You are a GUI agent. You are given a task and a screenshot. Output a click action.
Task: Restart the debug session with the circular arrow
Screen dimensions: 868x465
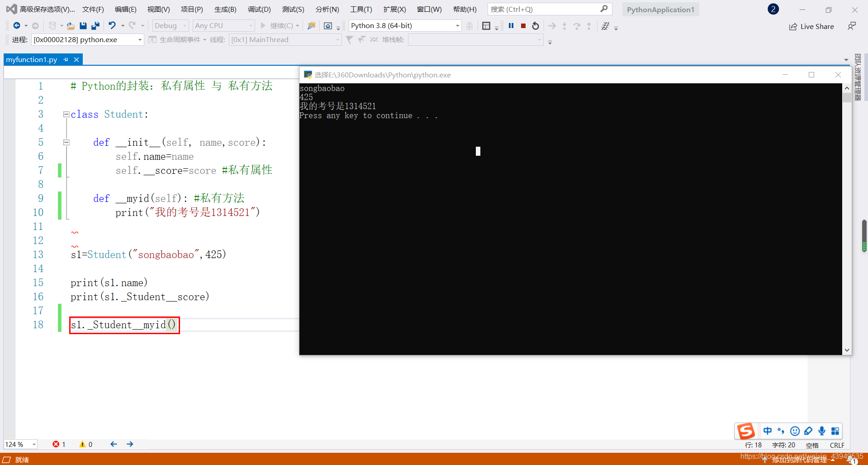(536, 26)
